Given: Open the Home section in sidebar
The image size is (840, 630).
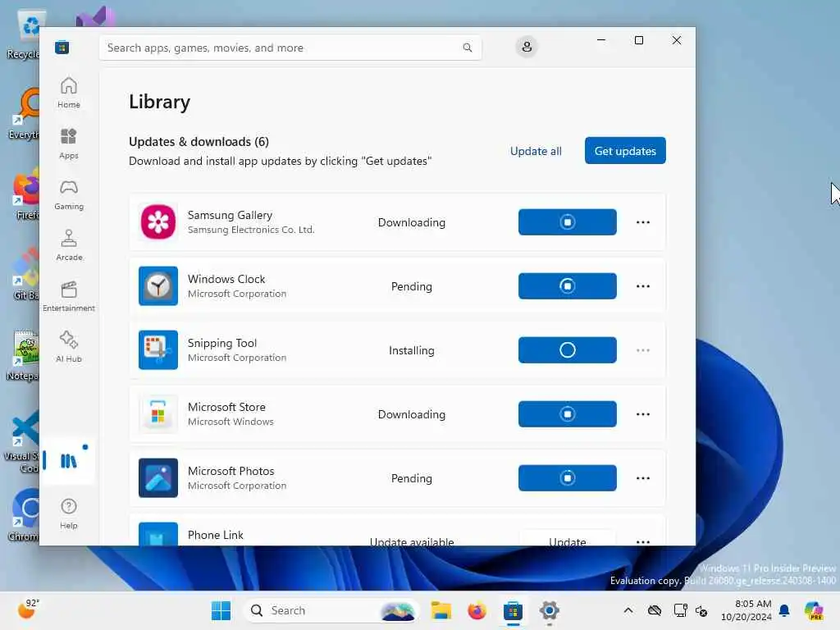Looking at the screenshot, I should click(69, 93).
